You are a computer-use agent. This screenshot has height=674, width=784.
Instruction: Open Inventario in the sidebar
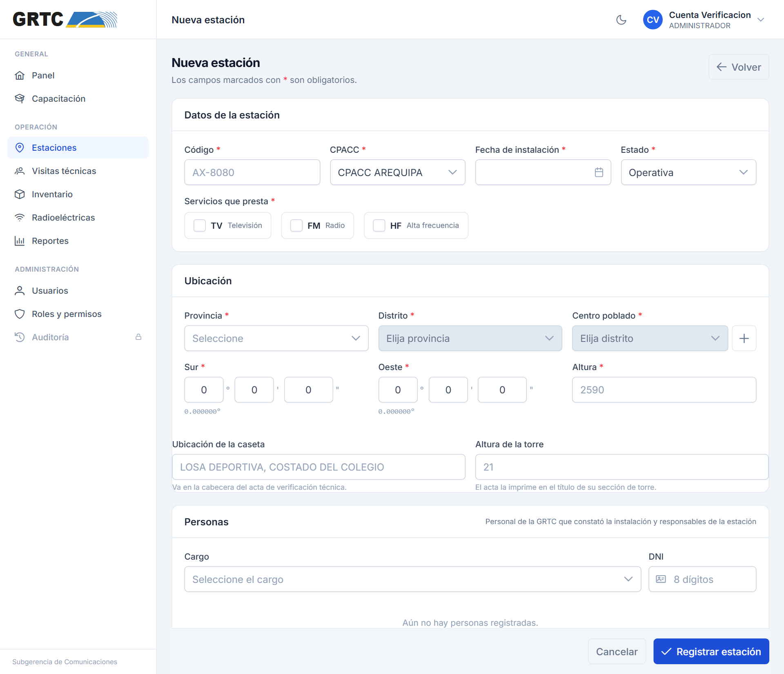point(78,194)
